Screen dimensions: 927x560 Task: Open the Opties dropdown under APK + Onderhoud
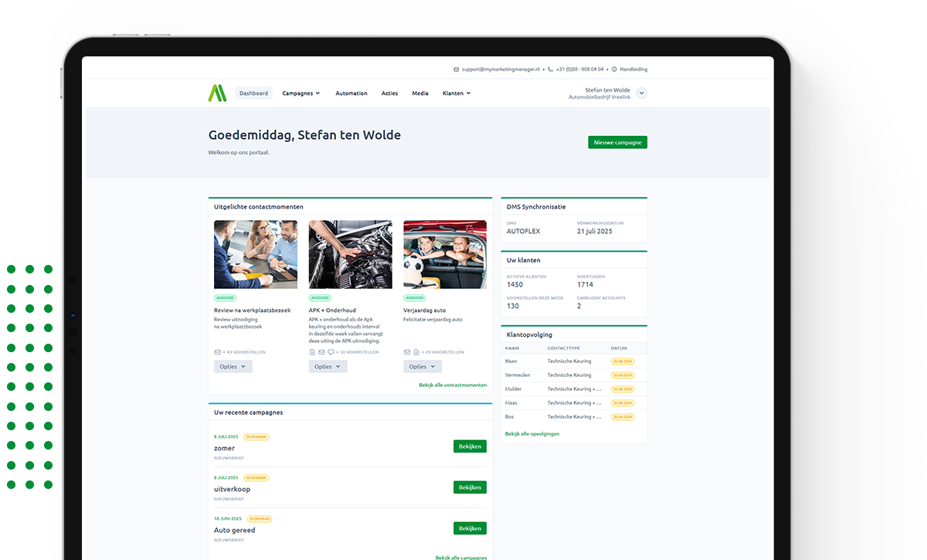pyautogui.click(x=328, y=365)
